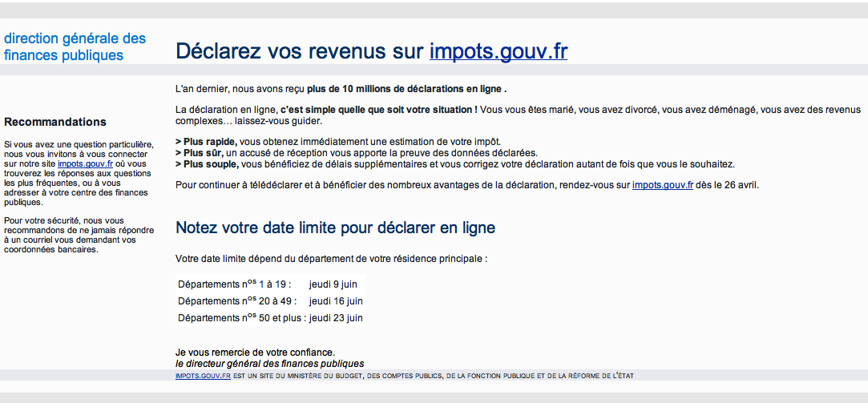Viewport: 868px width, 403px height.
Task: Click 'Pour continuer à télédéclarer' sentence
Action: click(x=467, y=185)
